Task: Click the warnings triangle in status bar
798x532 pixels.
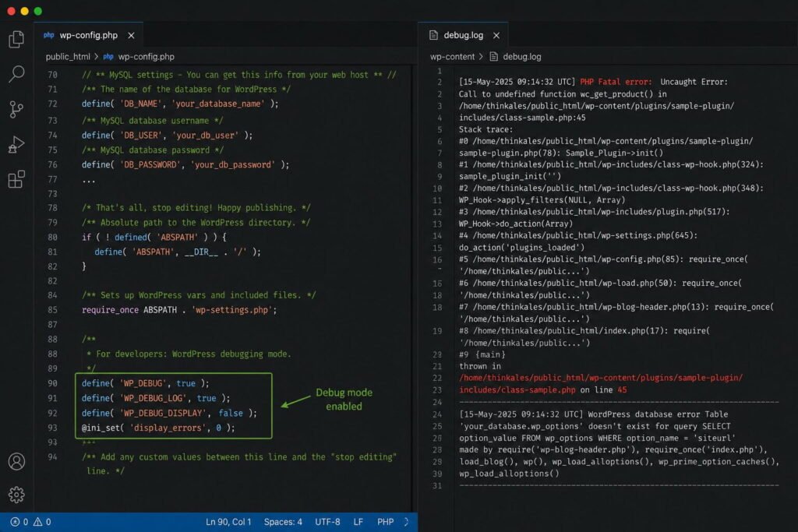Action: click(37, 522)
